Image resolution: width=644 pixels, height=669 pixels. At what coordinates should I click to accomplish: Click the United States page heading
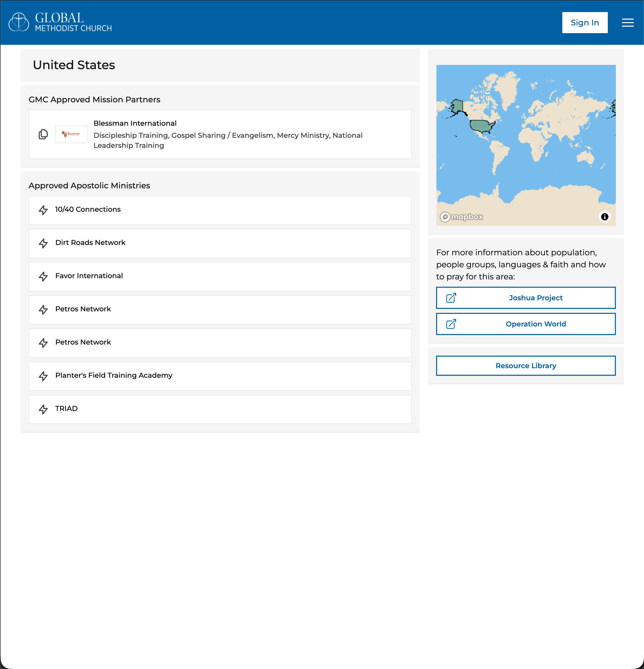74,65
